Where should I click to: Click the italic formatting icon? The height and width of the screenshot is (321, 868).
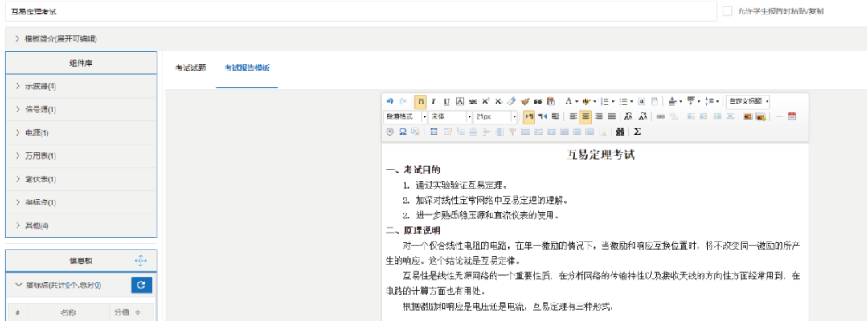pyautogui.click(x=433, y=102)
